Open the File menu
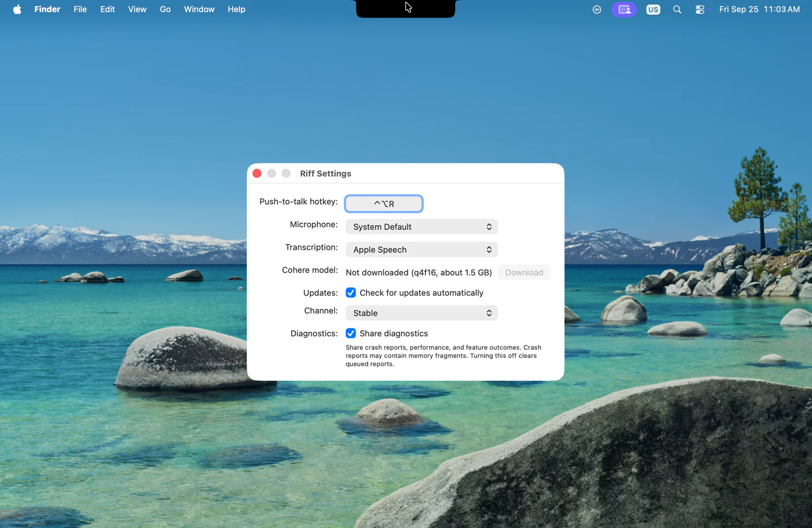 80,9
